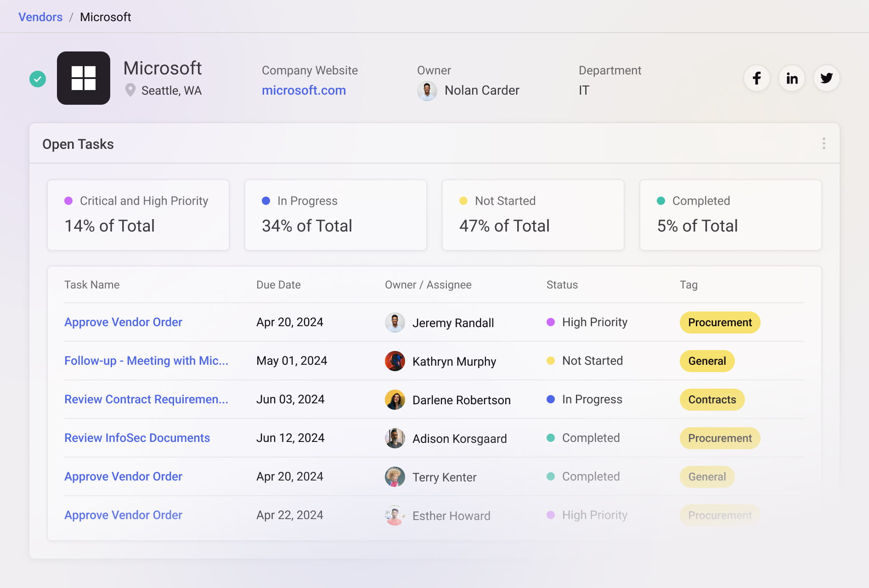The height and width of the screenshot is (588, 869).
Task: Click Kathryn Murphy's avatar
Action: [395, 361]
